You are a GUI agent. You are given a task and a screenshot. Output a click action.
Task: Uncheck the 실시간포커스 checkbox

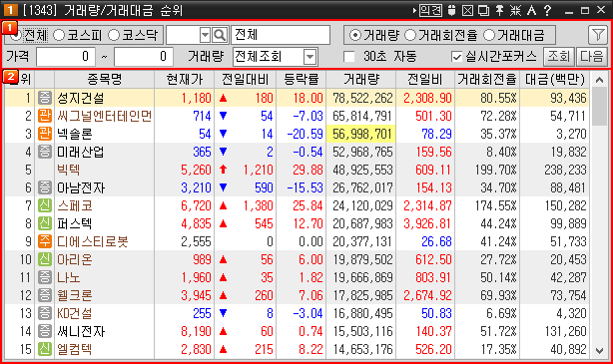tap(456, 57)
